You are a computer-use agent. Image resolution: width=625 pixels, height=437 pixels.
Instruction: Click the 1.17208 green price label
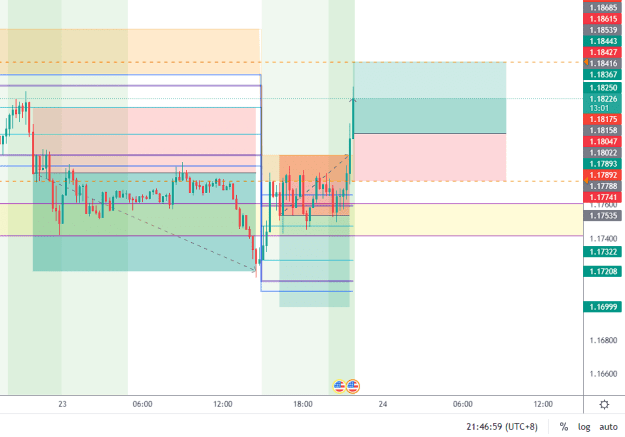[x=603, y=272]
